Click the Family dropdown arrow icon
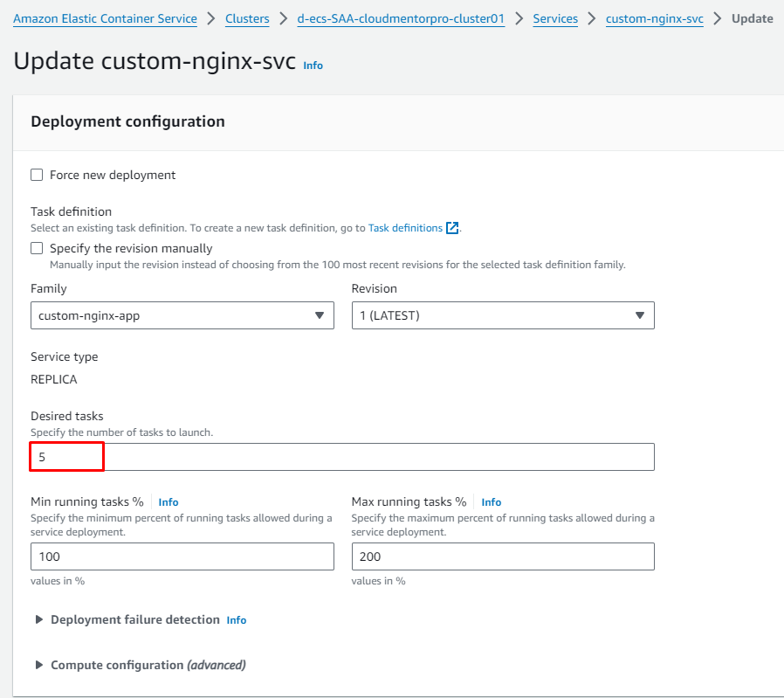 point(320,315)
